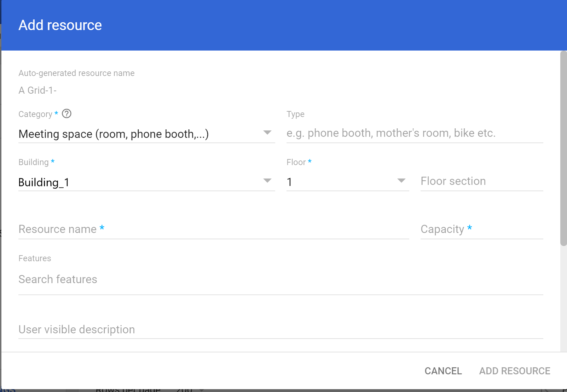Click the Search features box

pyautogui.click(x=280, y=280)
